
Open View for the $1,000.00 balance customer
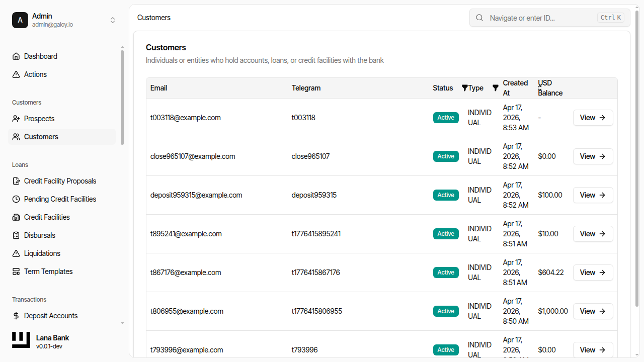[x=593, y=311]
